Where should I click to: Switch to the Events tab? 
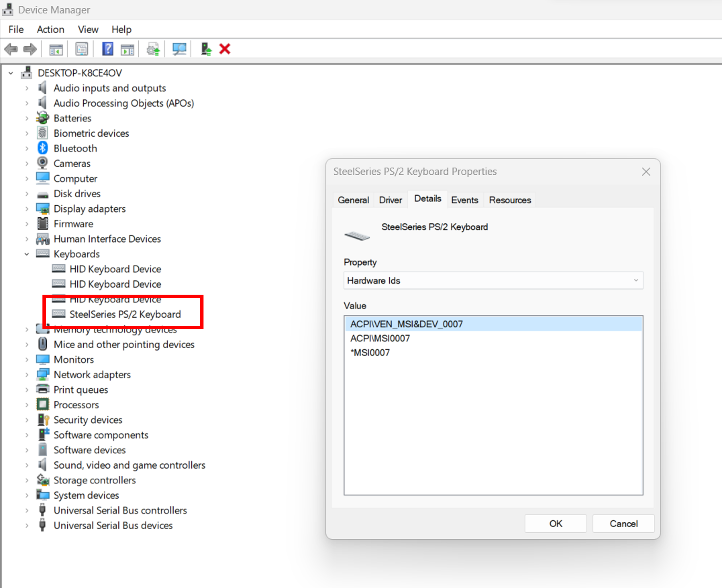pos(464,200)
